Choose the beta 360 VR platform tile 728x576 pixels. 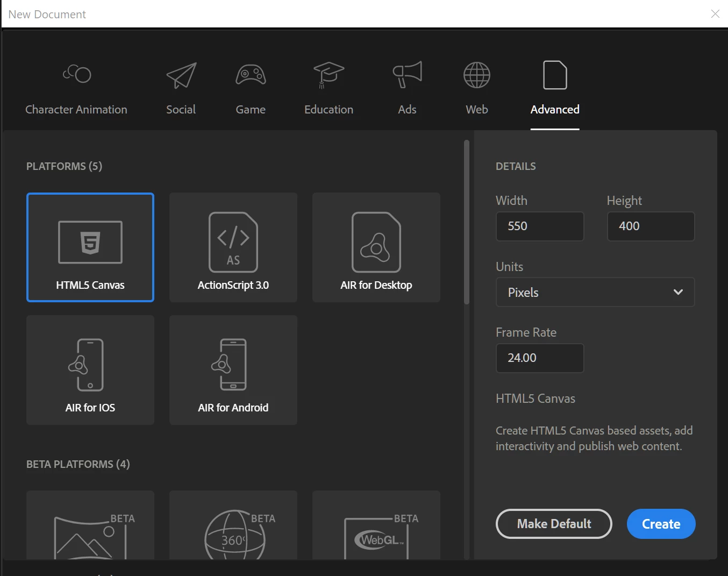coord(233,525)
